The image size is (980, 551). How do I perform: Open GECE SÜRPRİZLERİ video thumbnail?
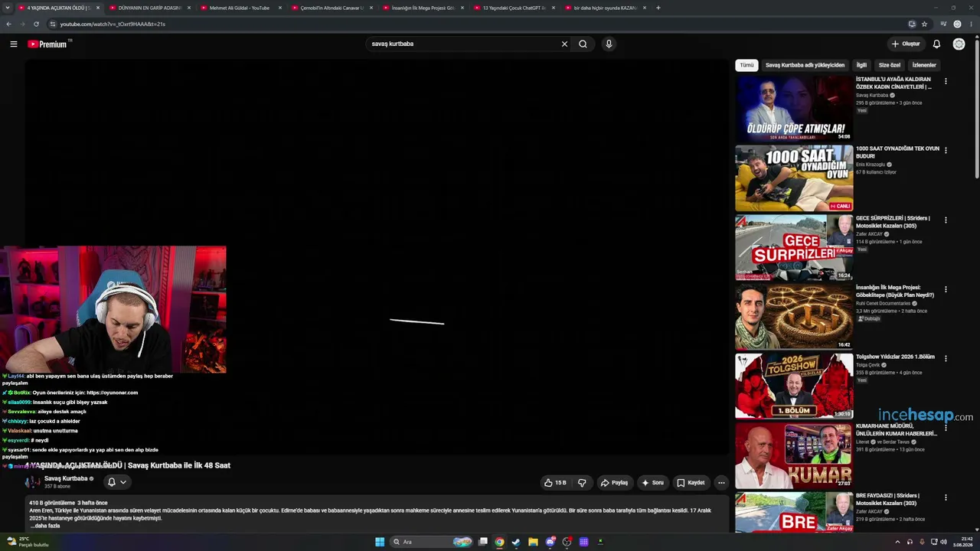[794, 247]
